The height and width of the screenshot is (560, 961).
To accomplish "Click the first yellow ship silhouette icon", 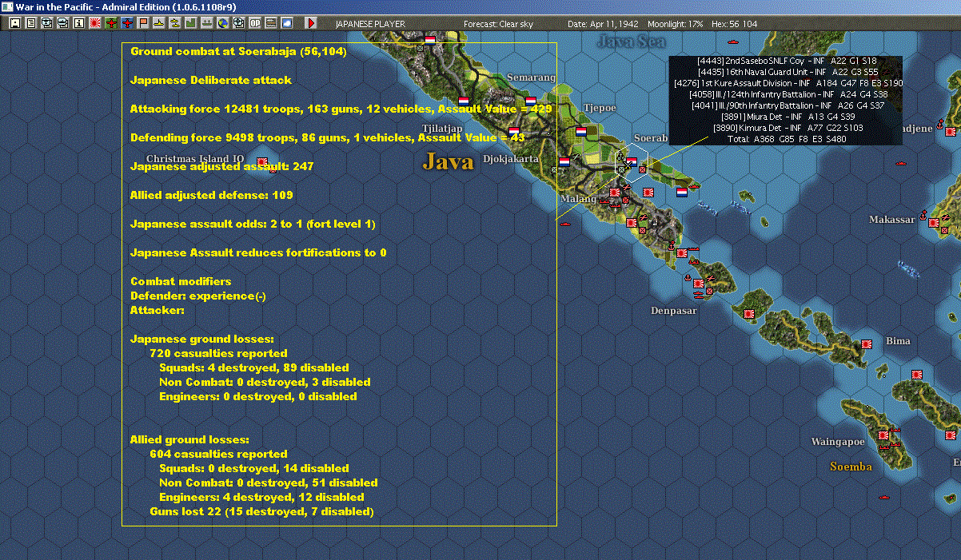I will [159, 23].
